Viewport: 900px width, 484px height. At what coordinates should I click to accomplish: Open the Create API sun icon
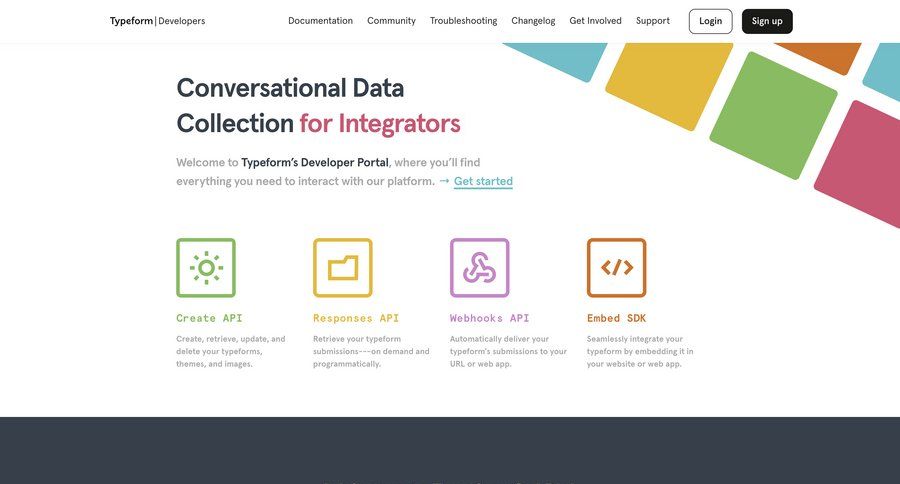(206, 268)
